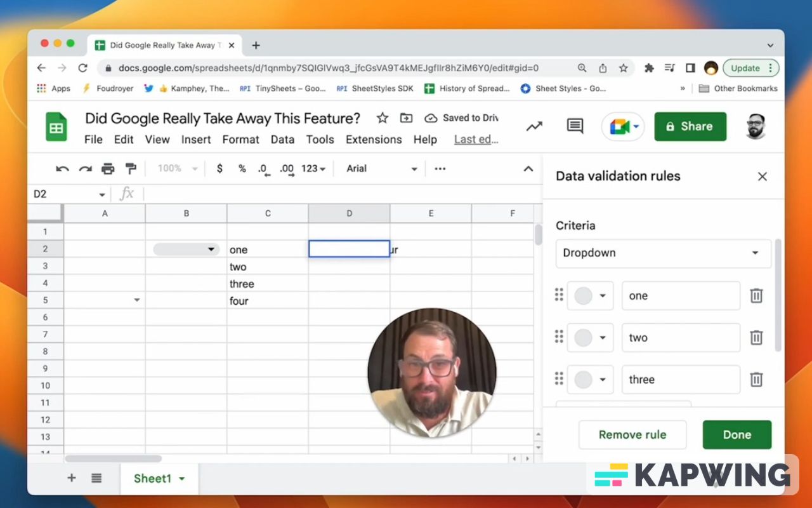812x508 pixels.
Task: Open the Google Meet dropdown arrow
Action: pos(636,126)
